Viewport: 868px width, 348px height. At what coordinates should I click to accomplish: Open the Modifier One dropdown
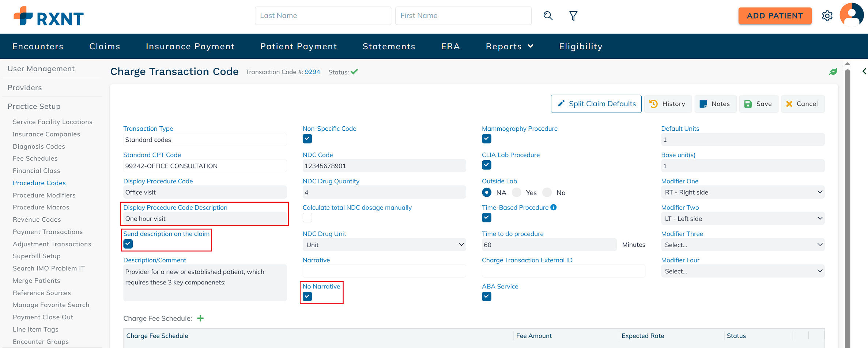[x=742, y=192]
